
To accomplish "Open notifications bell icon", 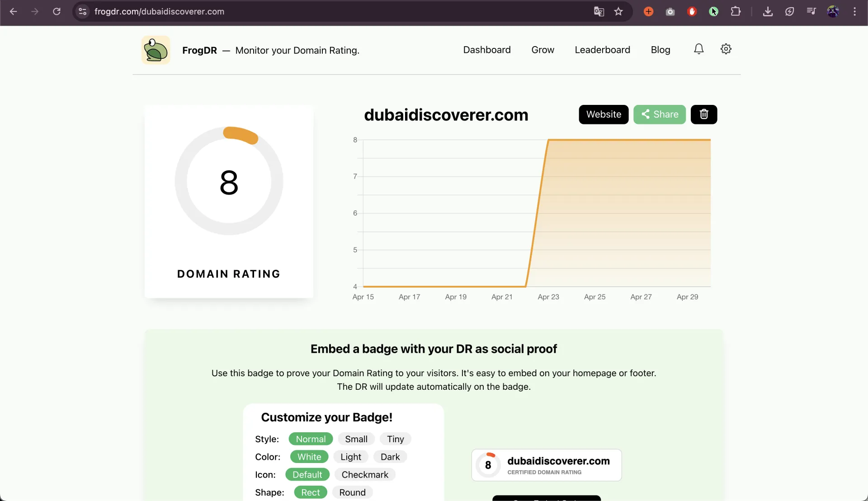I will pos(698,49).
